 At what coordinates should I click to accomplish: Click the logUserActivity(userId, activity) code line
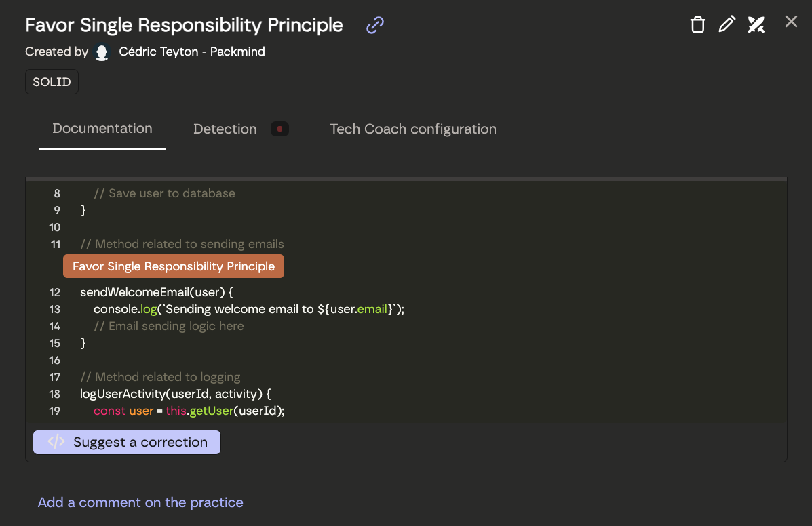tap(176, 394)
